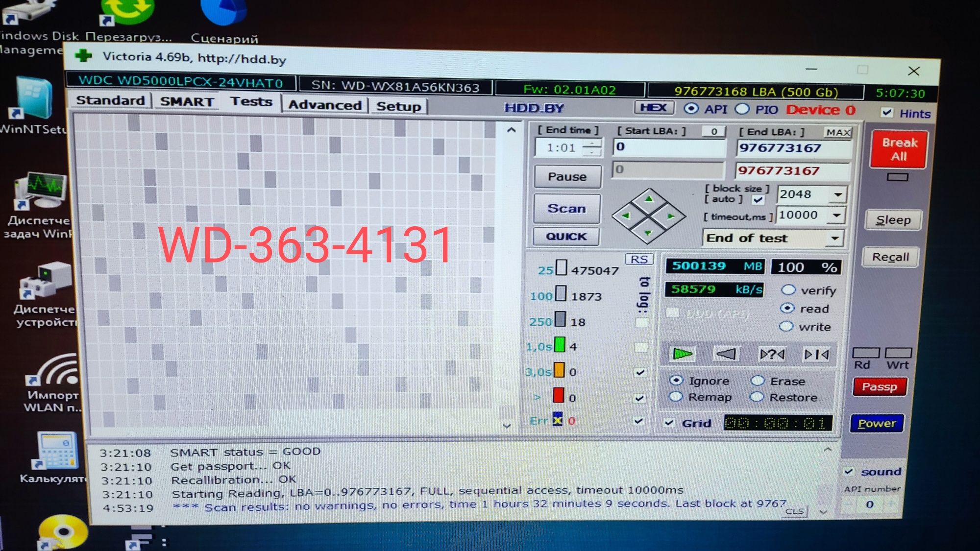Image resolution: width=980 pixels, height=551 pixels.
Task: Select the read test mode
Action: pos(787,308)
